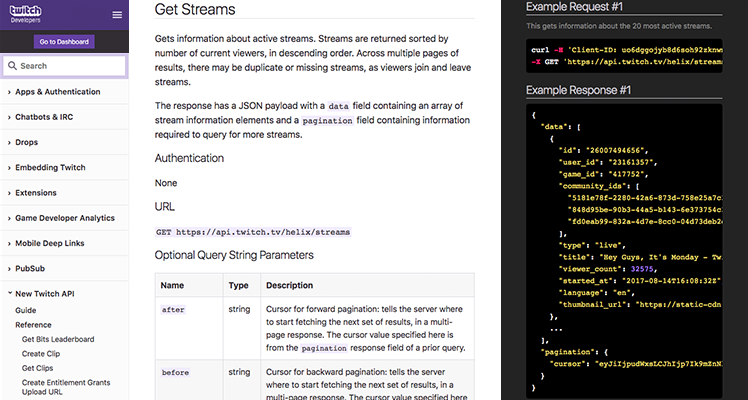
Task: Click the 'after' parameter cell
Action: tap(189, 328)
